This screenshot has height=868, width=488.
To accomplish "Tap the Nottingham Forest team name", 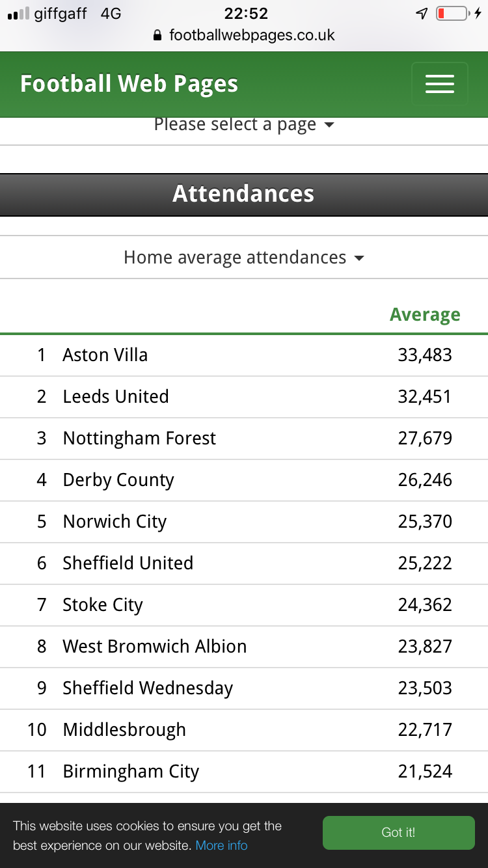I will pos(139,439).
